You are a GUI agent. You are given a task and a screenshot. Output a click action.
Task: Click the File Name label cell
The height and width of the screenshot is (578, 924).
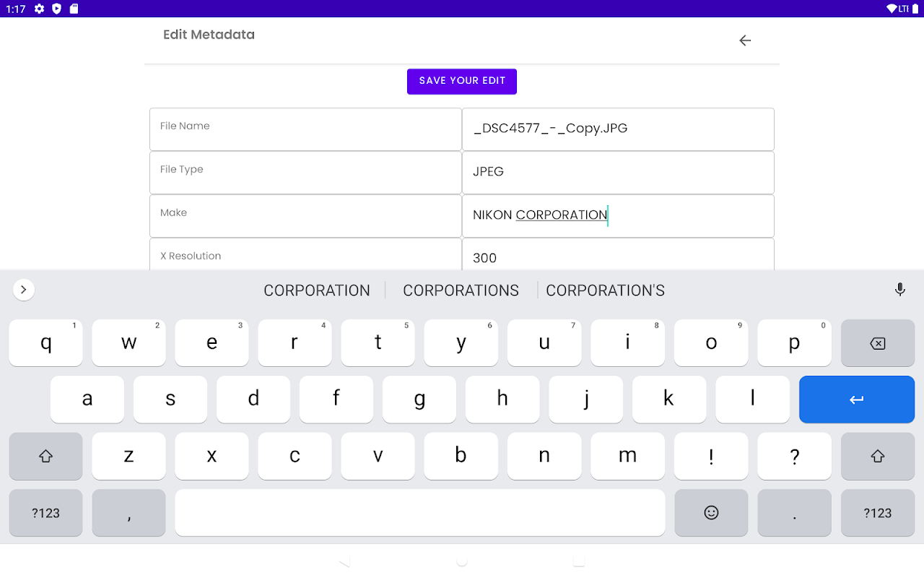(x=305, y=129)
